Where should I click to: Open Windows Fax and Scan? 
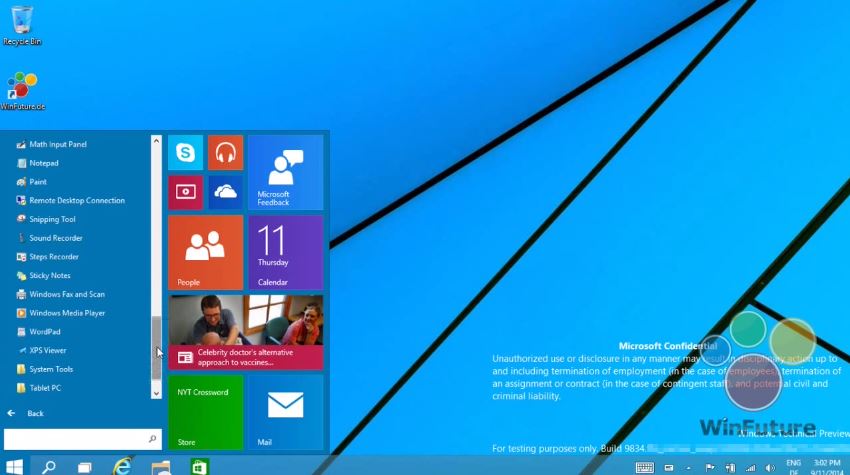pos(60,294)
